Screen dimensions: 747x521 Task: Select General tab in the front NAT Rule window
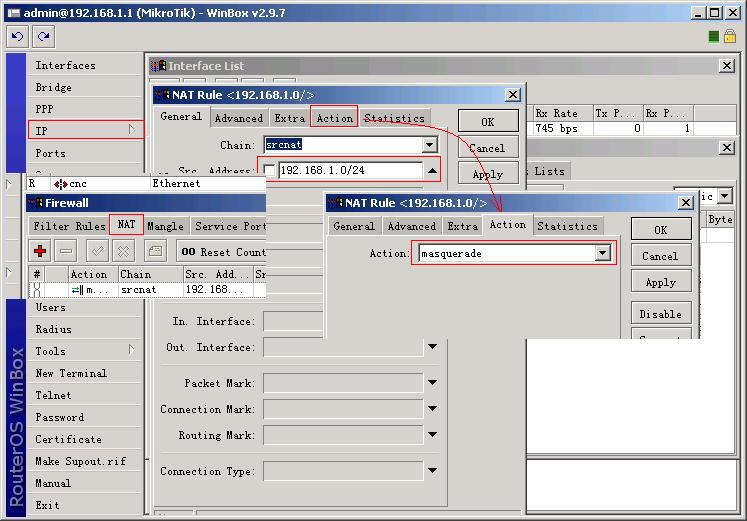353,226
